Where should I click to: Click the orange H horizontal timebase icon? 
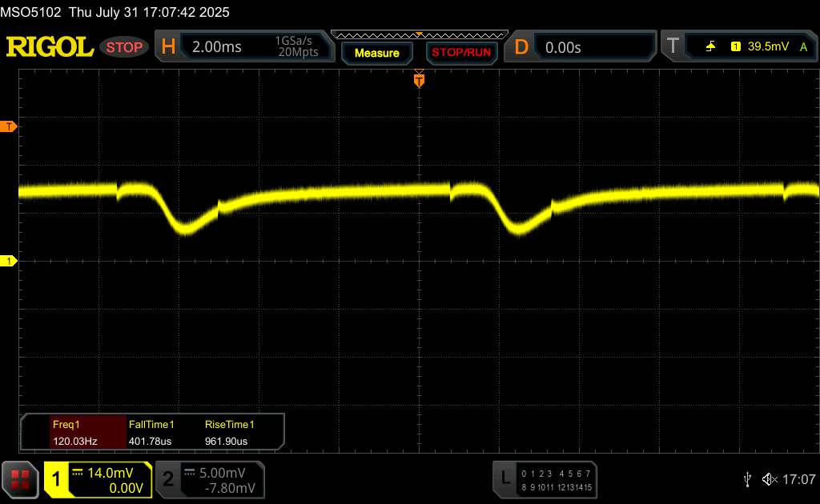tap(169, 47)
